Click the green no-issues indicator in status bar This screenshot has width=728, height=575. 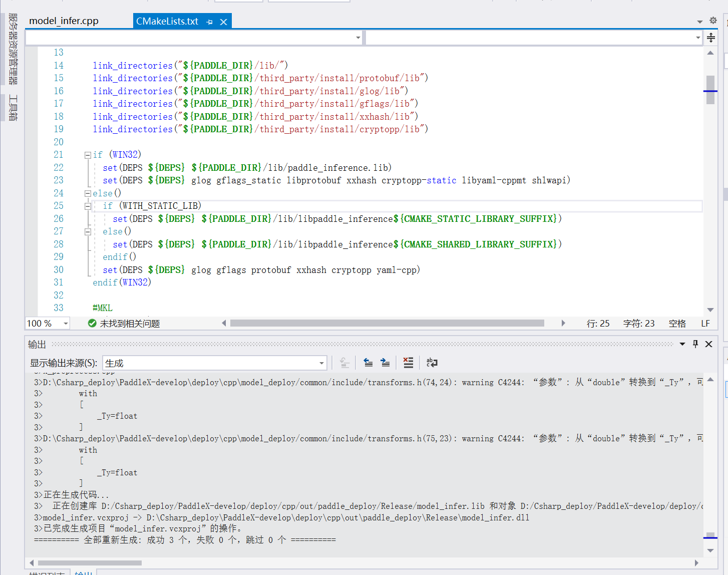(92, 323)
